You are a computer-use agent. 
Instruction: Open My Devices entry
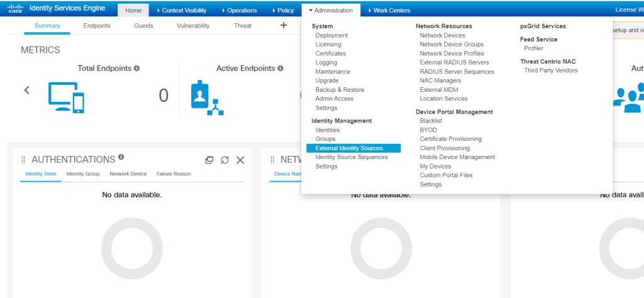pos(435,166)
